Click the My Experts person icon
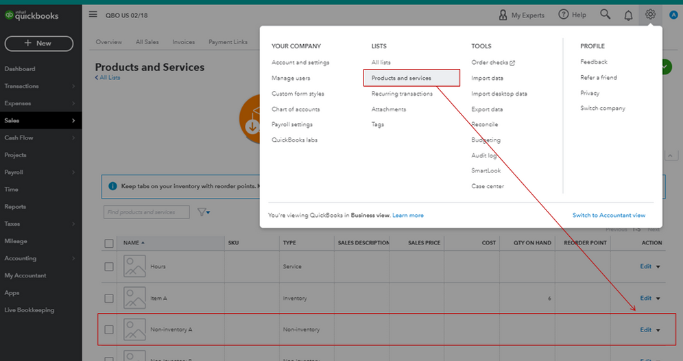The width and height of the screenshot is (683, 361). (x=503, y=15)
